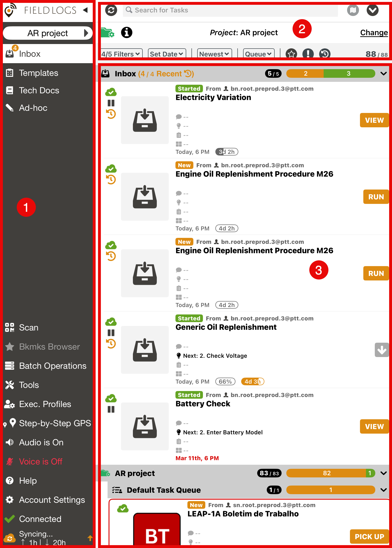Click the project info icon
Viewport: 392px width, 548px height.
click(126, 32)
